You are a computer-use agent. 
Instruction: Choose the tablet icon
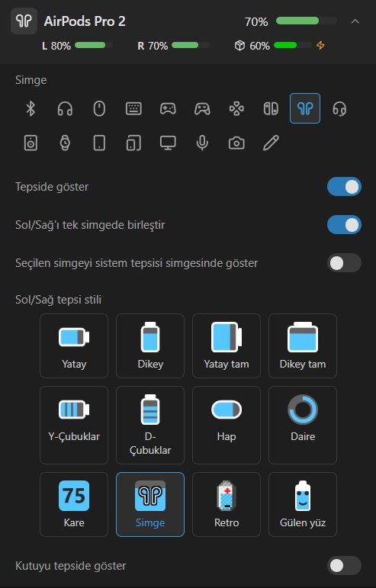[x=99, y=143]
